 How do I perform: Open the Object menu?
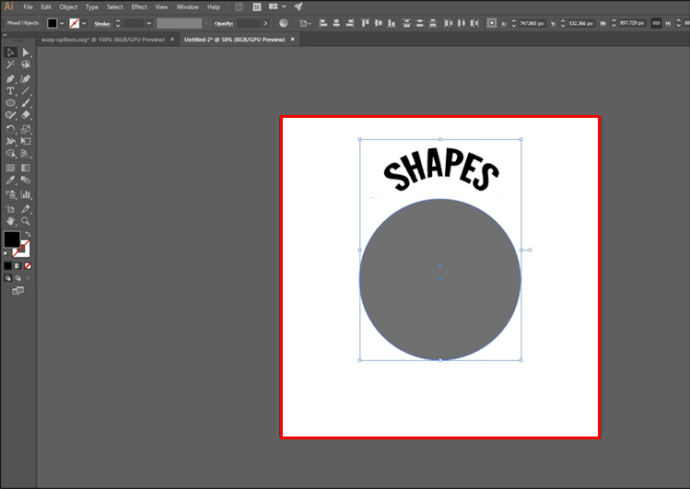pyautogui.click(x=68, y=7)
